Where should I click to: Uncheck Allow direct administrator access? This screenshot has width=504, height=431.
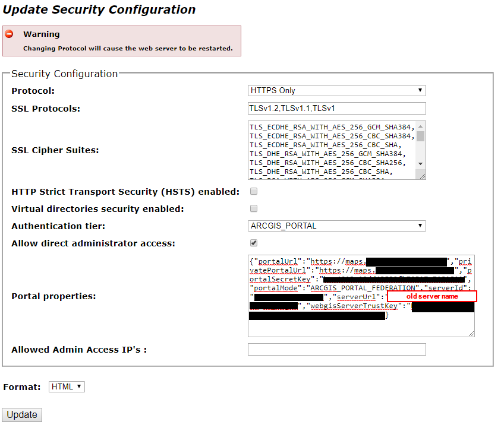click(x=254, y=243)
